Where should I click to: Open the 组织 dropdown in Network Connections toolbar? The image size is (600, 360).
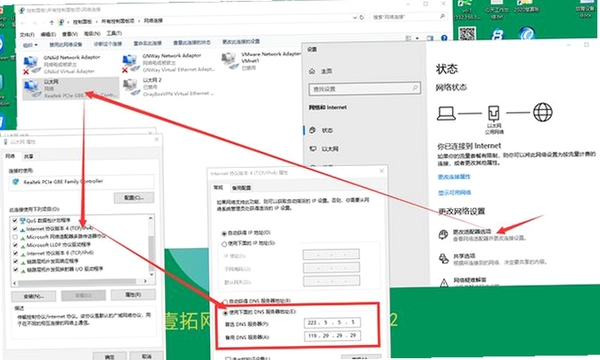[x=30, y=45]
